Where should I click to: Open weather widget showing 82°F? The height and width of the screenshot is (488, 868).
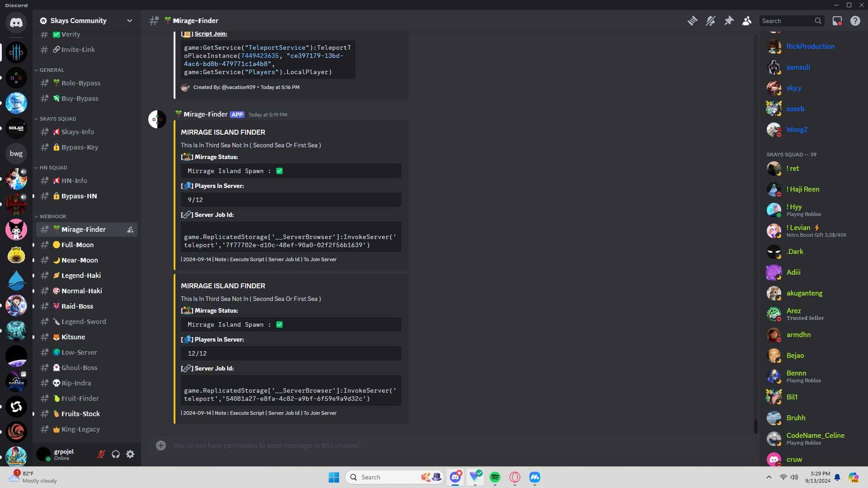coord(33,477)
